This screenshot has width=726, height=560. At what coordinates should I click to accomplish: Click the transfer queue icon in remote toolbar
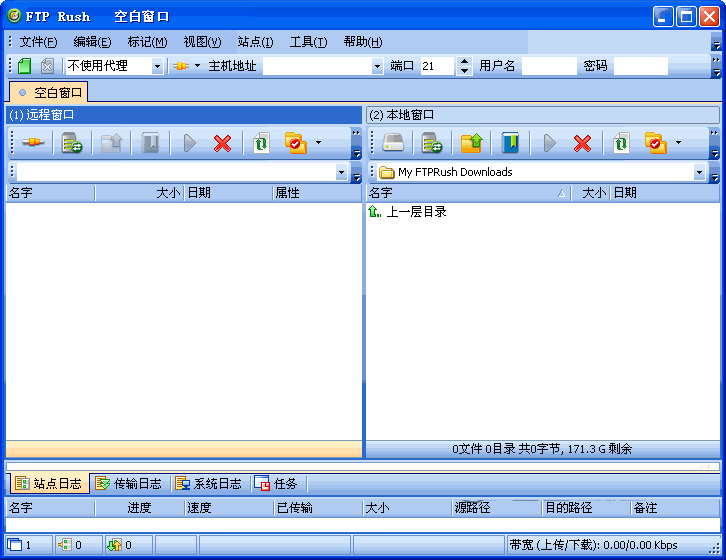tap(71, 144)
